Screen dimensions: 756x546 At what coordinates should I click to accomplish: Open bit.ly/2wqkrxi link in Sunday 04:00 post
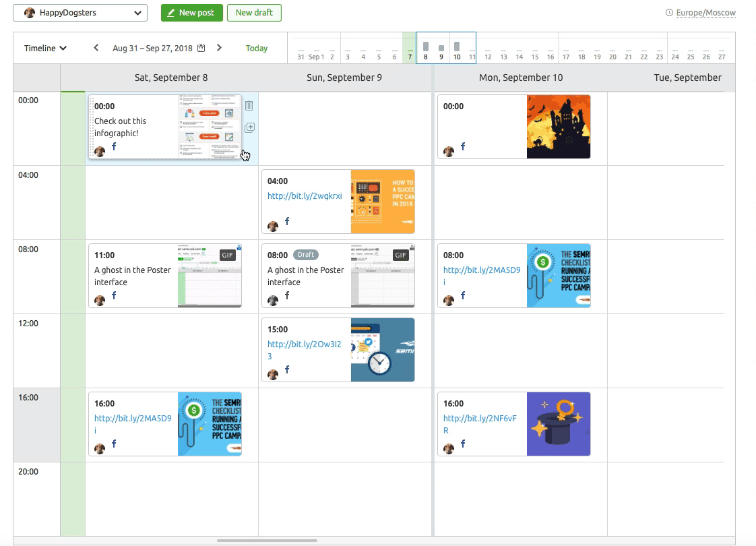point(305,196)
